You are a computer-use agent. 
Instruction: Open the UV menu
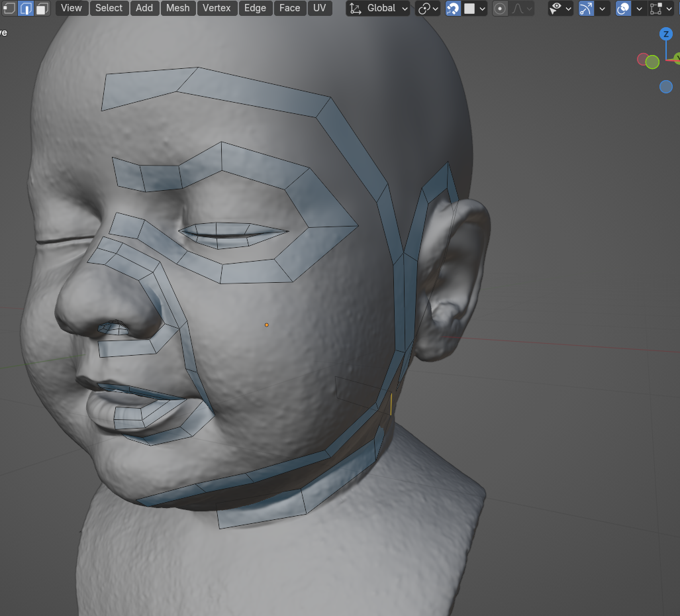coord(319,9)
